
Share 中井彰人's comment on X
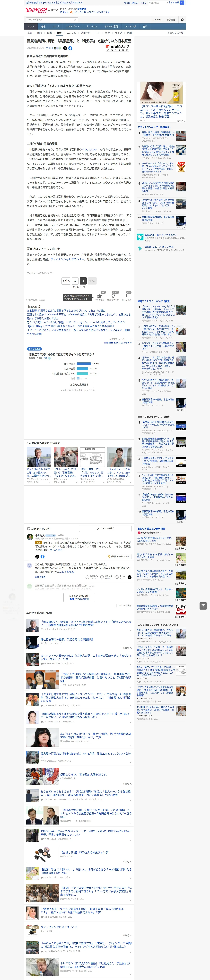click(x=37, y=557)
